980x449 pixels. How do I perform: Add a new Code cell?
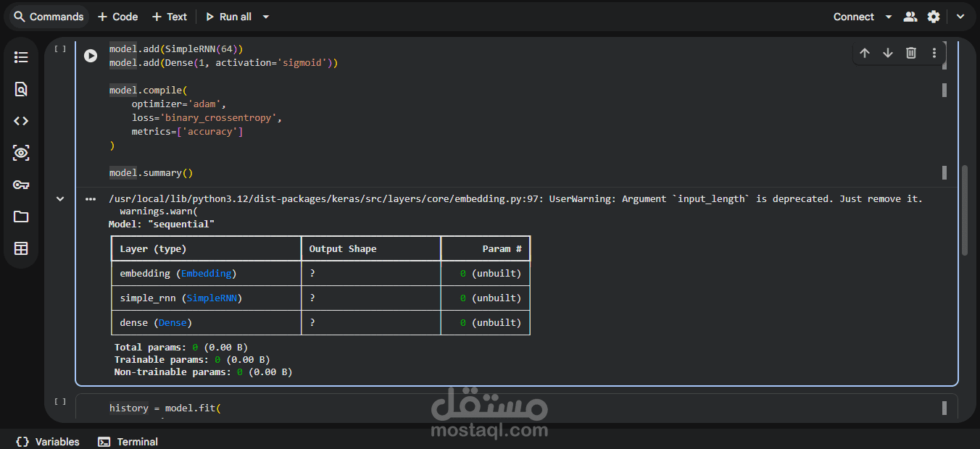(117, 17)
